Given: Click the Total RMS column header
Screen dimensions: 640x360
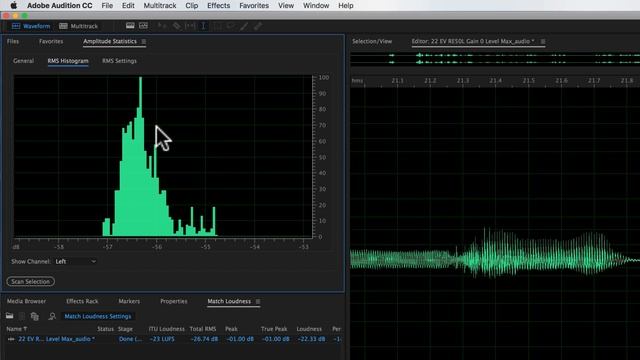Looking at the screenshot, I should [203, 329].
